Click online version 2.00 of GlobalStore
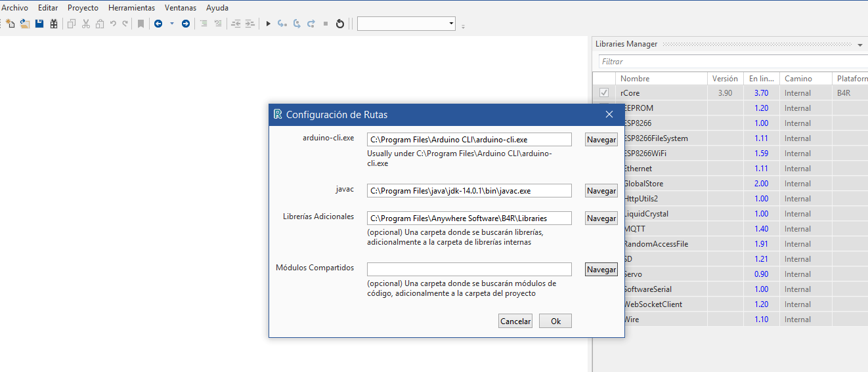Image resolution: width=868 pixels, height=372 pixels. click(761, 184)
